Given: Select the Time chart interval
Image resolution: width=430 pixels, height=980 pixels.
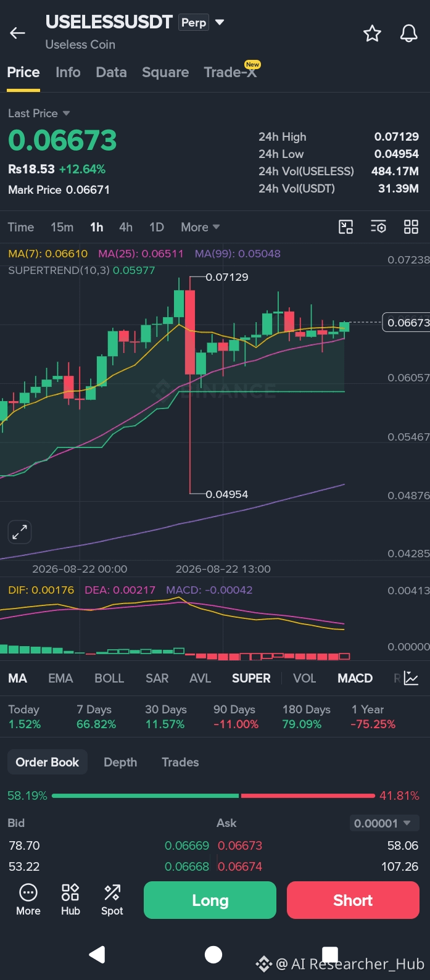Looking at the screenshot, I should coord(21,227).
